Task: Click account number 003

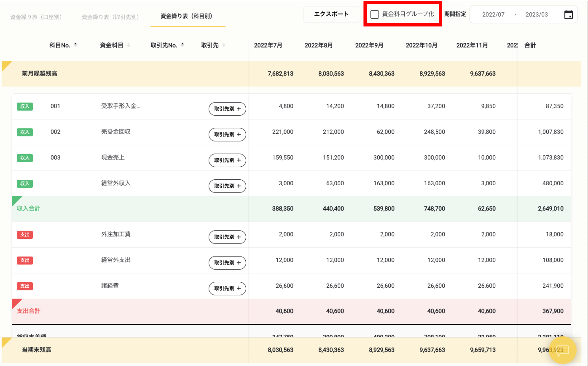Action: coord(55,157)
